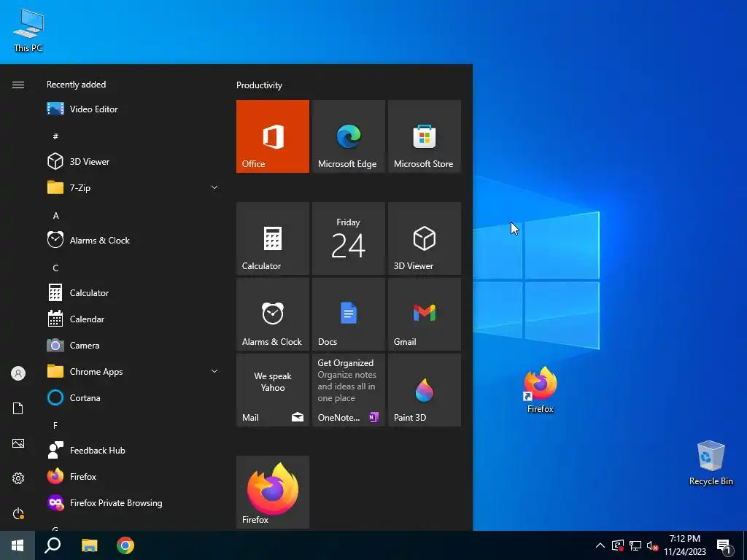The width and height of the screenshot is (747, 560).
Task: Open the Documents shortcut in Start sidebar
Action: 18,408
